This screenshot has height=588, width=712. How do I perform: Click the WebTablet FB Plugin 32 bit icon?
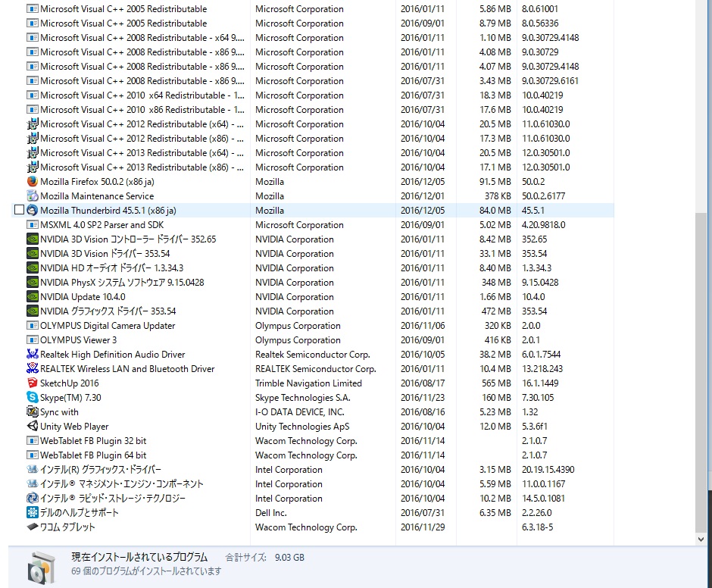pyautogui.click(x=33, y=441)
